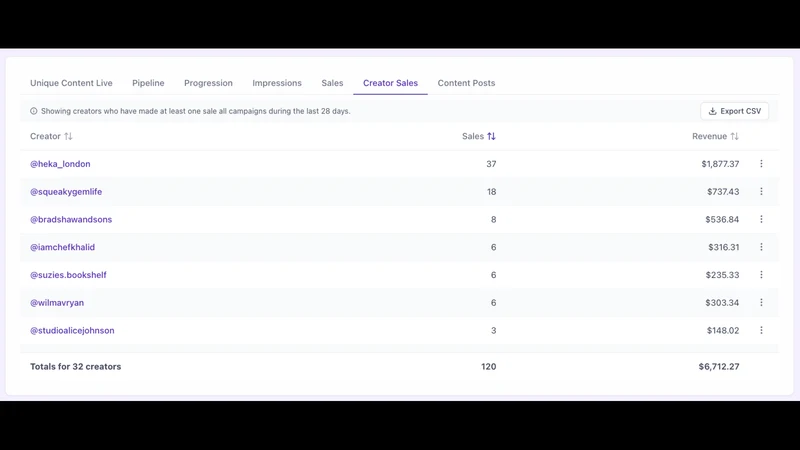Select the Creator Sales tab
The image size is (800, 450).
[x=390, y=83]
